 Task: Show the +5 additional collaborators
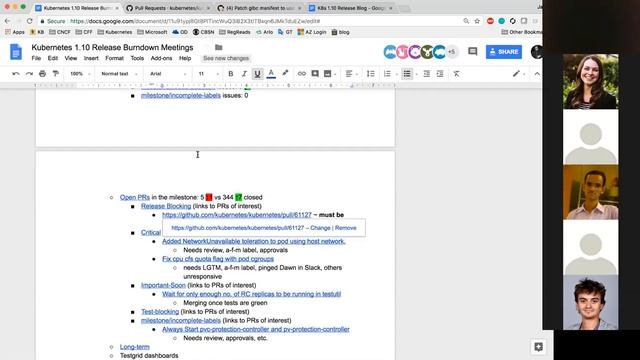coord(451,52)
